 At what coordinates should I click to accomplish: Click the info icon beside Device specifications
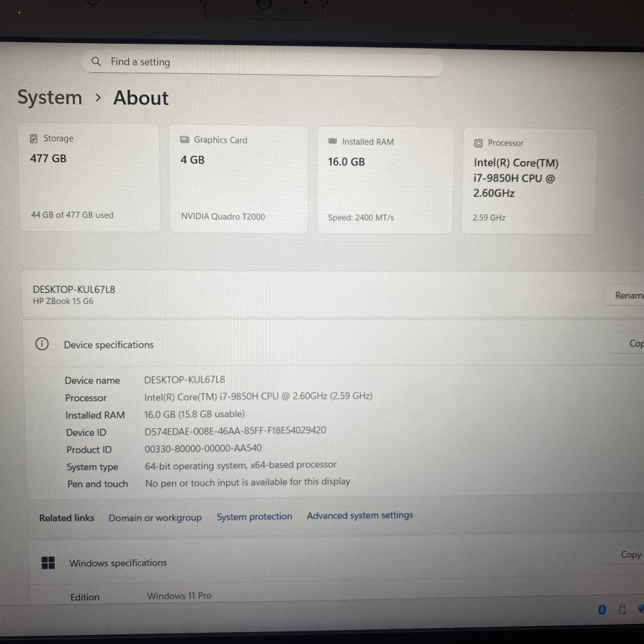pyautogui.click(x=42, y=344)
